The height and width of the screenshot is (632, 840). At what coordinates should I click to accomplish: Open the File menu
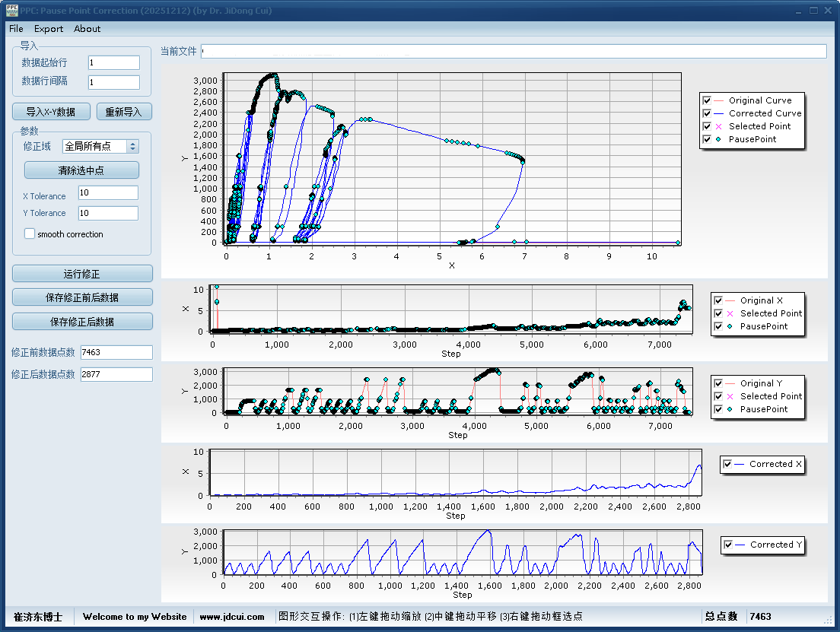pos(16,29)
